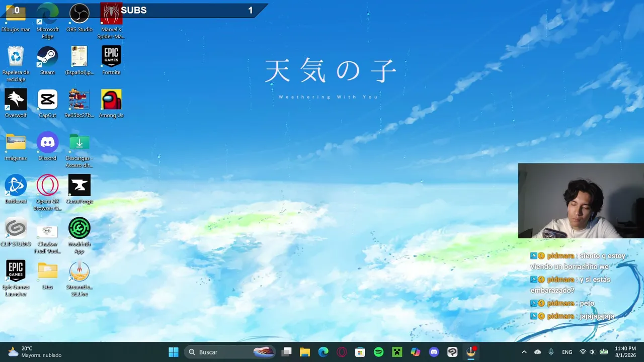Open the battery status tray icon
Screen dimensions: 644x362
pos(604,352)
